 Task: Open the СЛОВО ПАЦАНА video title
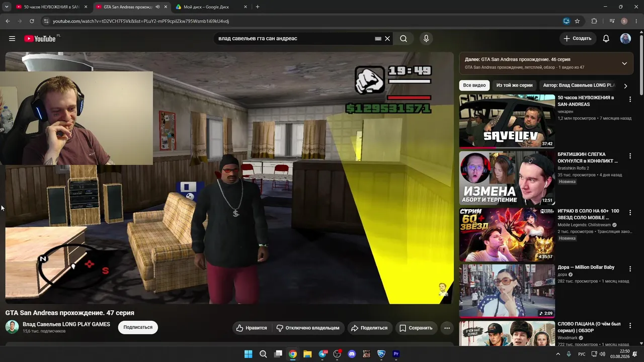click(589, 327)
